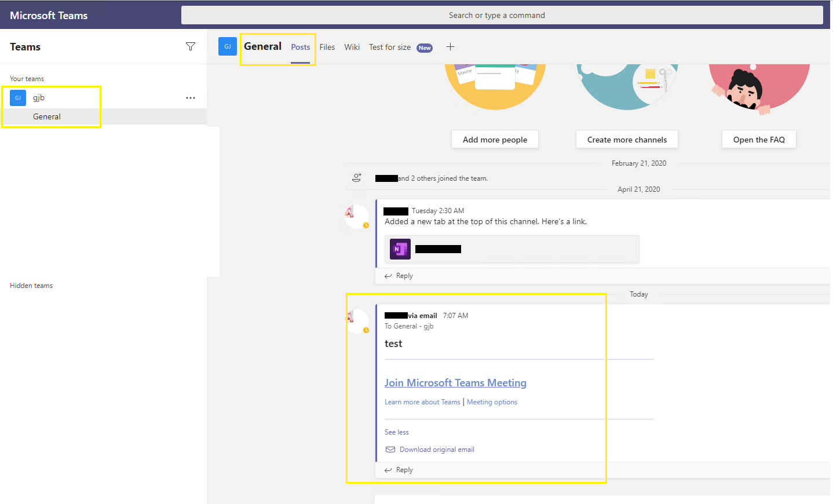Click the user avatar on email post
This screenshot has height=504, width=833.
point(357,321)
